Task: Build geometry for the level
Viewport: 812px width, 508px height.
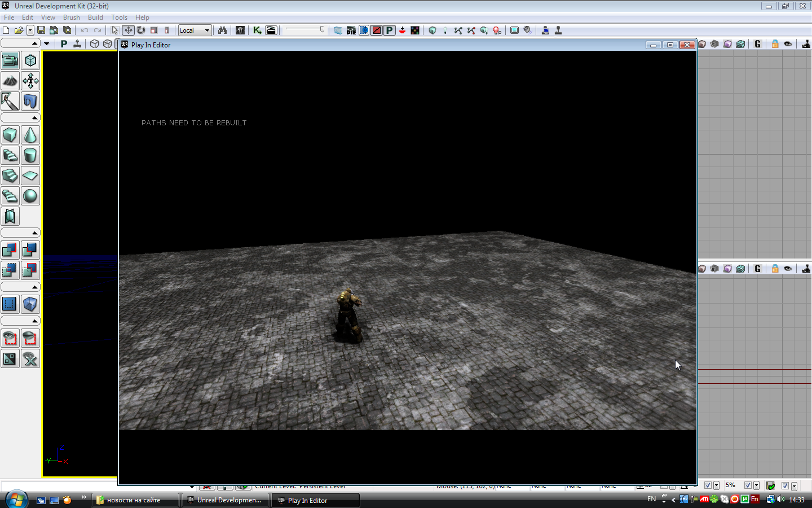Action: point(433,30)
